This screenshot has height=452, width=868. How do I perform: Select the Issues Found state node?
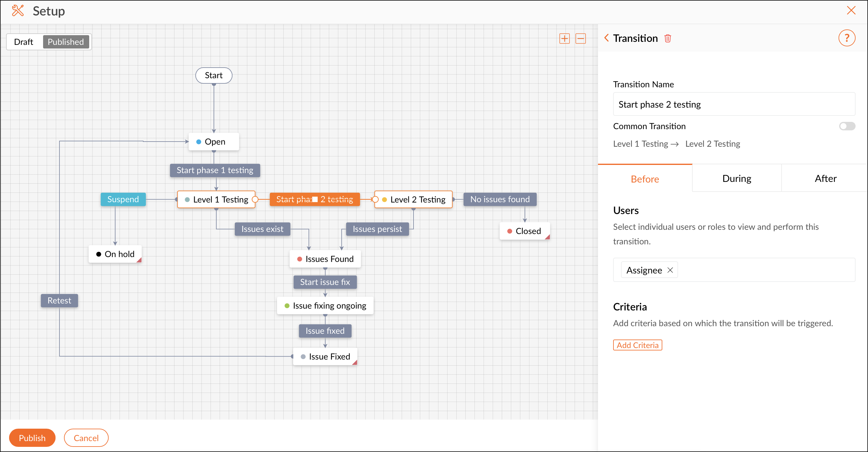325,259
